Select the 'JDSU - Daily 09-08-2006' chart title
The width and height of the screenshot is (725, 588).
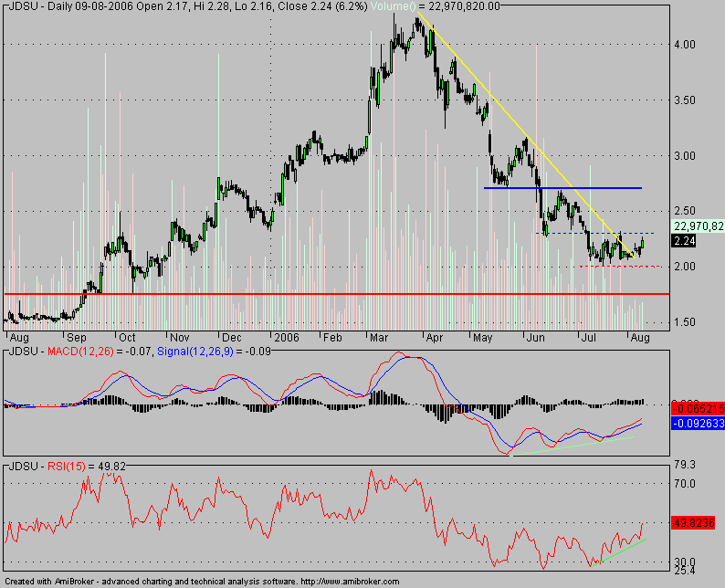pos(66,6)
